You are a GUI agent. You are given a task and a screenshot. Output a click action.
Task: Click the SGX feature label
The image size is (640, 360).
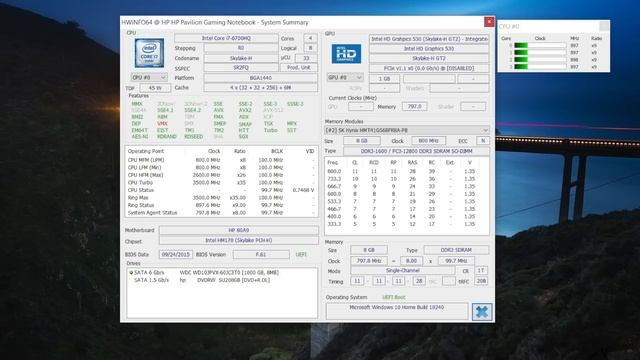coord(243,137)
